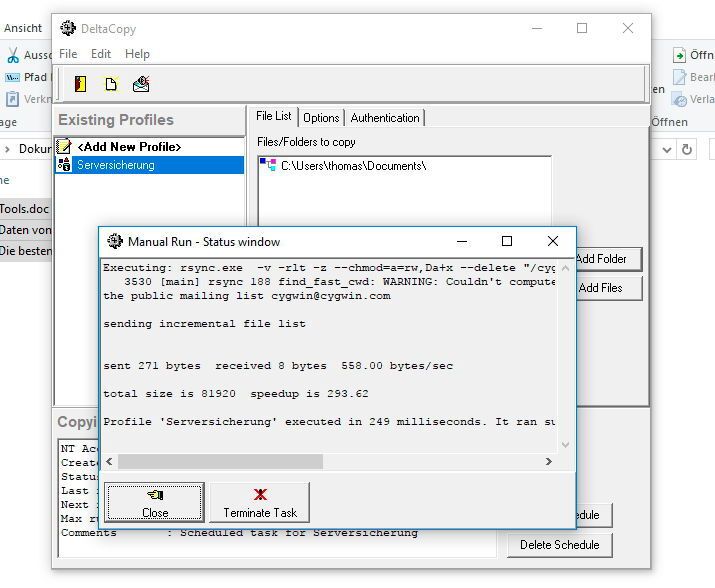Click the Pfad copy path icon in Explorer
The width and height of the screenshot is (715, 588).
point(12,77)
